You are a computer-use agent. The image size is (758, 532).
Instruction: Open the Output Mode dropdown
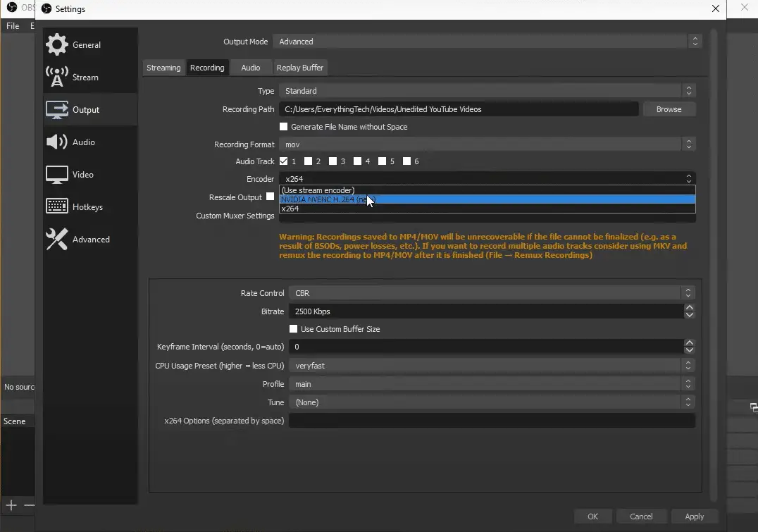pos(487,41)
